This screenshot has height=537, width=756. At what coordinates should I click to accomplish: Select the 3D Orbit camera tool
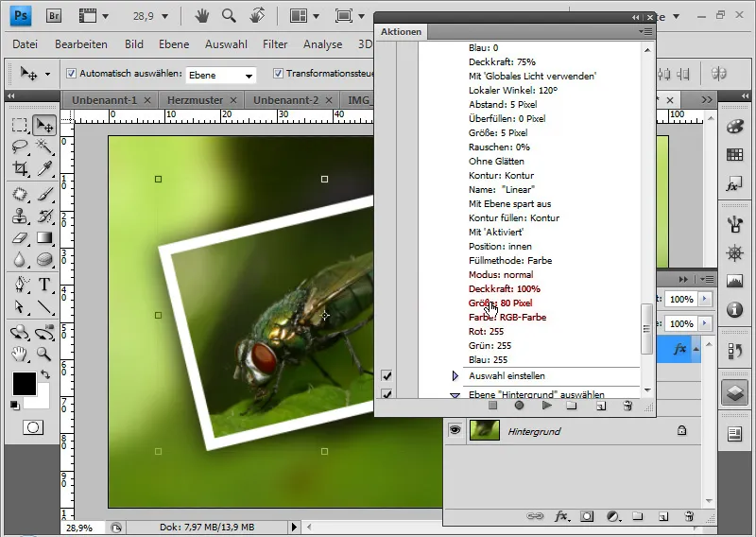44,332
